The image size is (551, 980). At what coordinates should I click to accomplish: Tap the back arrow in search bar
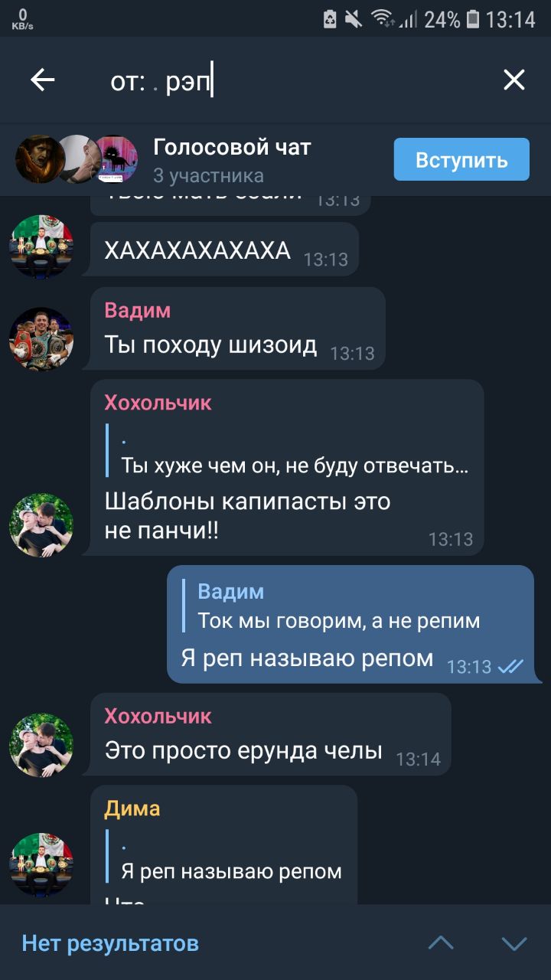[x=43, y=80]
